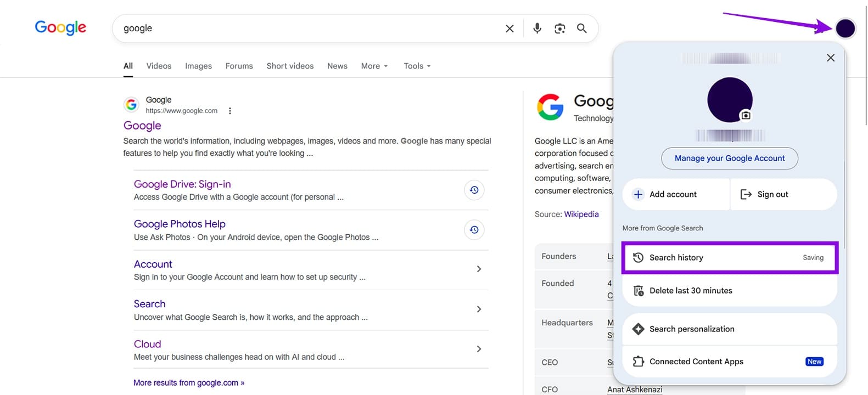Open Search personalization option
868x395 pixels.
pyautogui.click(x=730, y=329)
